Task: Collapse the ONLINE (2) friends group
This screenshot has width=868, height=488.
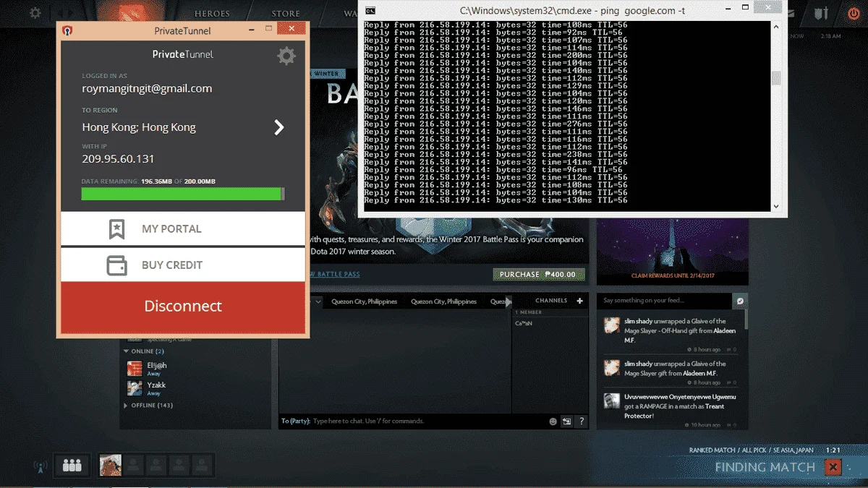Action: point(144,351)
